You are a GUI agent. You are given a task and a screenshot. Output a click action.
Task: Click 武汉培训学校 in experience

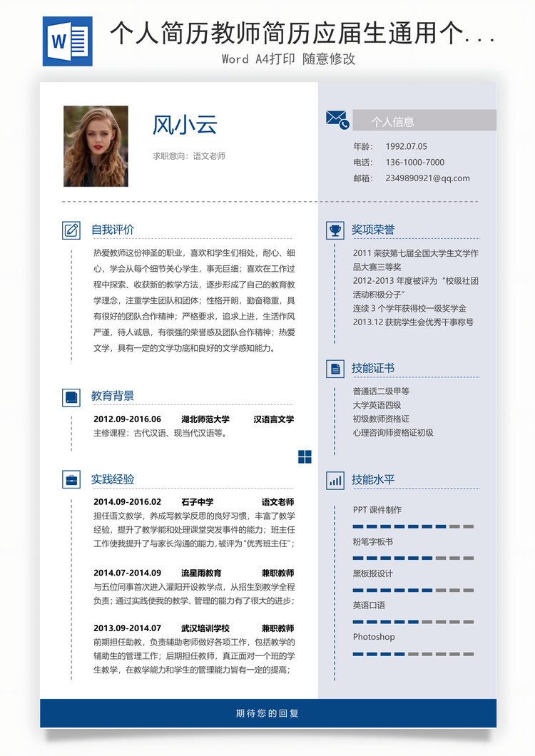(x=205, y=628)
